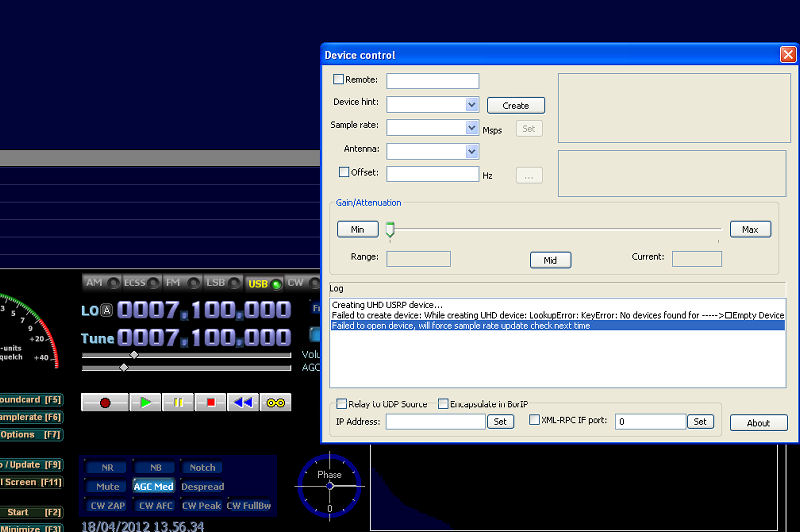Start playback with the green play button
The image size is (800, 532).
pyautogui.click(x=145, y=402)
